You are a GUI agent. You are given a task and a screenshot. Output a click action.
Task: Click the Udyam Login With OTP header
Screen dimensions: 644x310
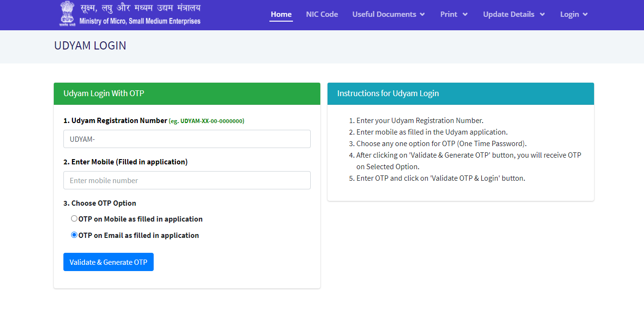tap(187, 94)
